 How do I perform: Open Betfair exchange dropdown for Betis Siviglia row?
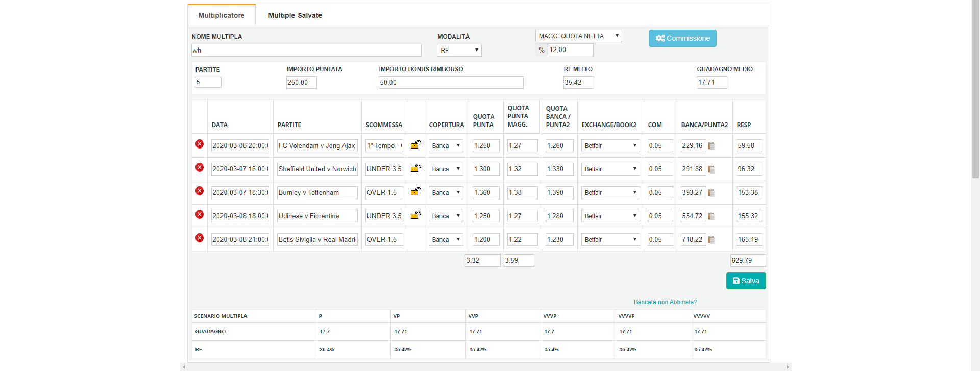click(610, 239)
